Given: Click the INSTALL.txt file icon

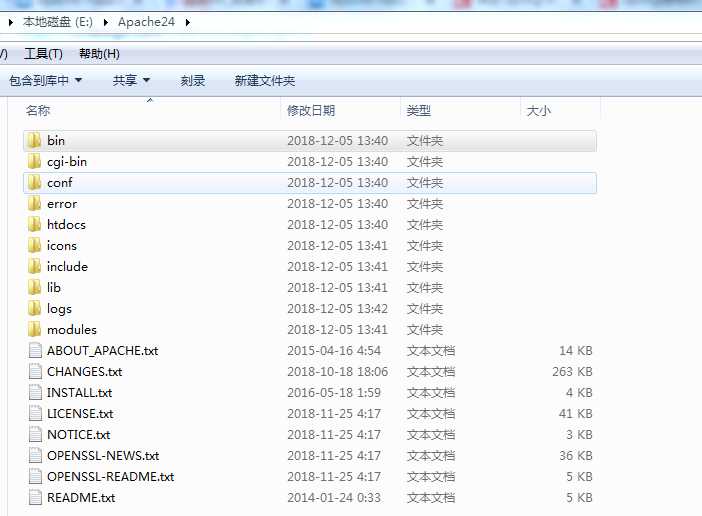Looking at the screenshot, I should point(35,392).
